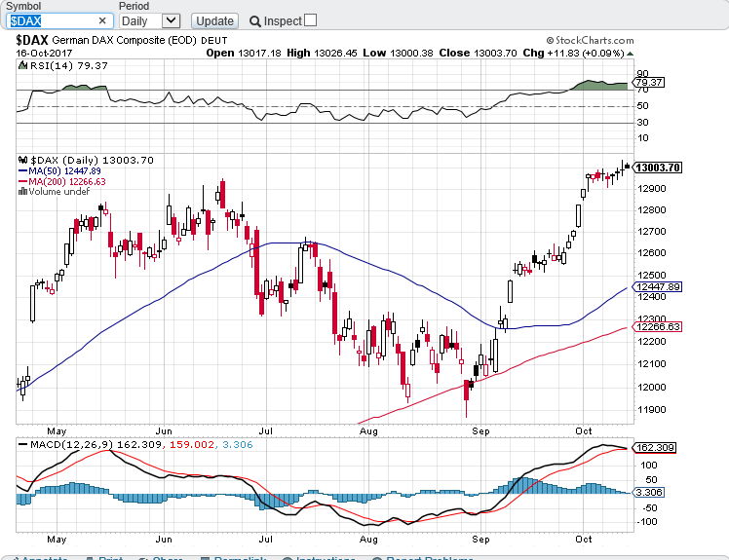729x560 pixels.
Task: Click the RSI value tag 79.37
Action: click(x=648, y=83)
